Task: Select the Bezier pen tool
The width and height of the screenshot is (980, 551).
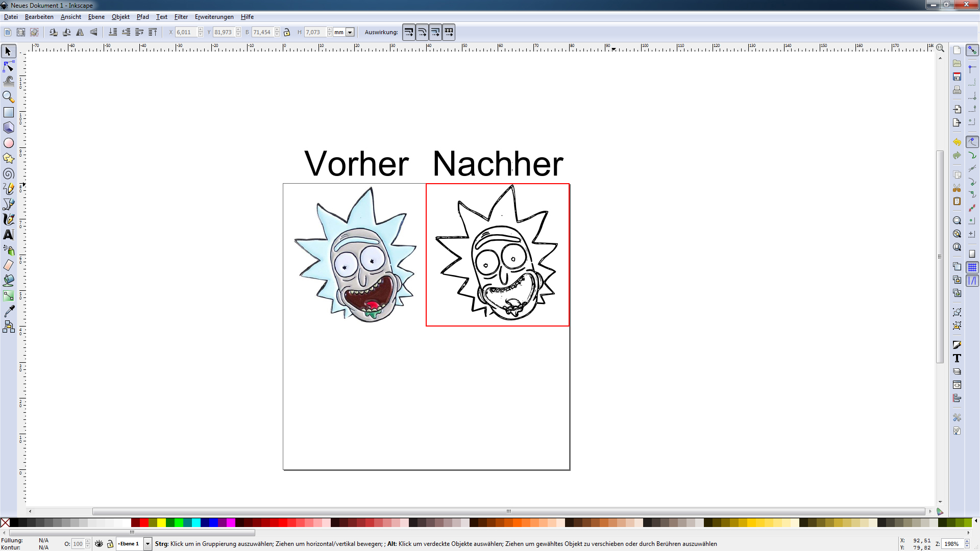Action: pos(8,204)
